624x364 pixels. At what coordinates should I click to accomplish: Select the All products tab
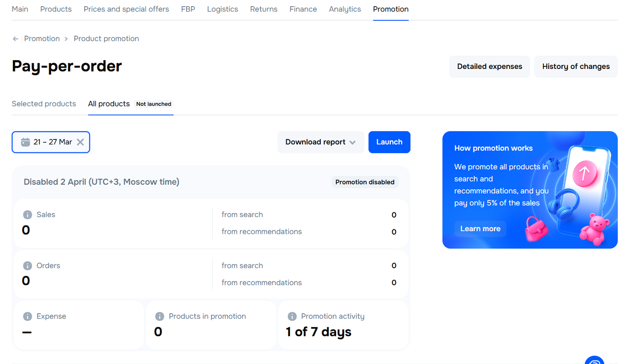point(109,104)
